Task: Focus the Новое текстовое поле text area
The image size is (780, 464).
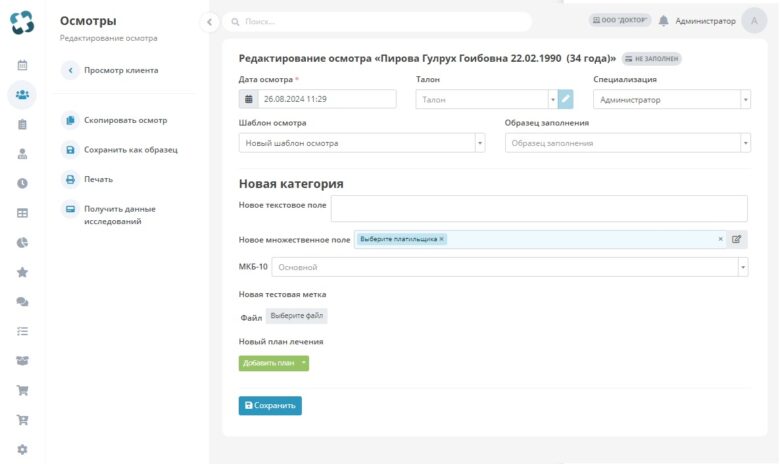Action: [x=539, y=208]
